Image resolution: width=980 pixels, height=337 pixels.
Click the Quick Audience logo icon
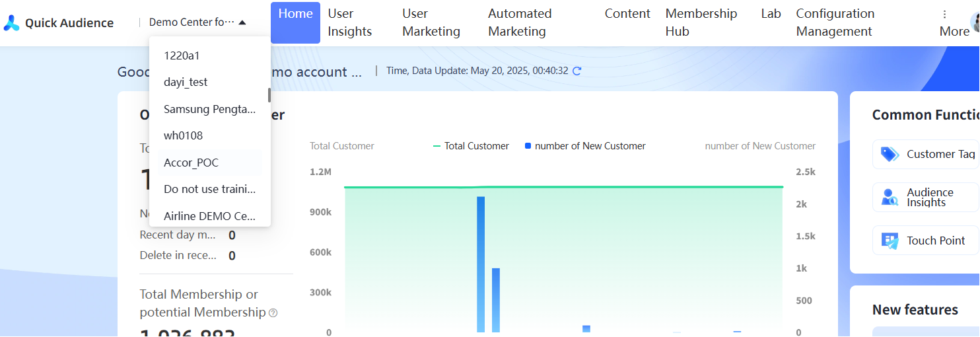[x=12, y=23]
